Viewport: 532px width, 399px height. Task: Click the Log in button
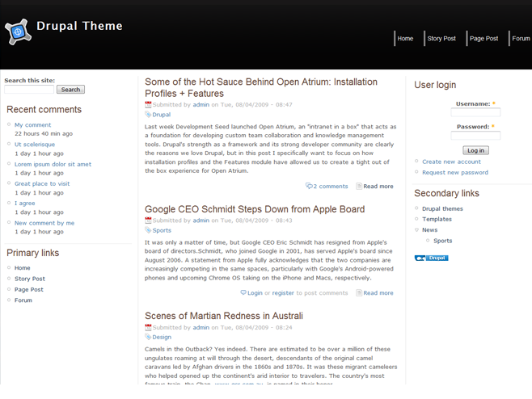475,150
